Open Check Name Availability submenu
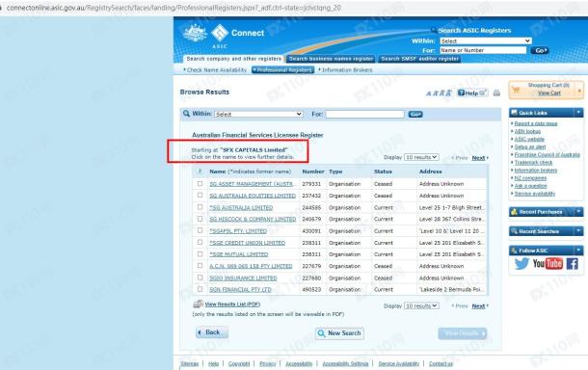588x370 pixels. (215, 70)
